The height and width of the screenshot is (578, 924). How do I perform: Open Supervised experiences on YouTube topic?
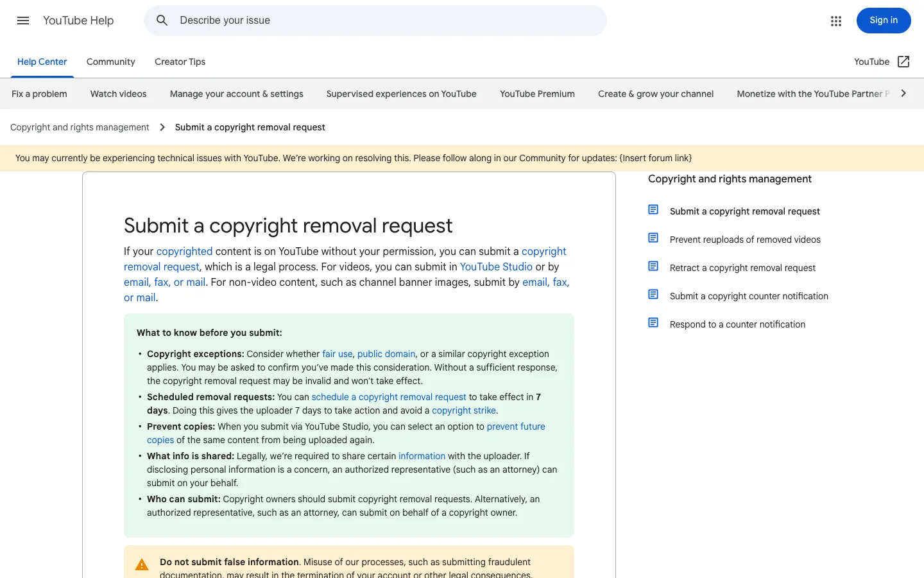pos(402,94)
